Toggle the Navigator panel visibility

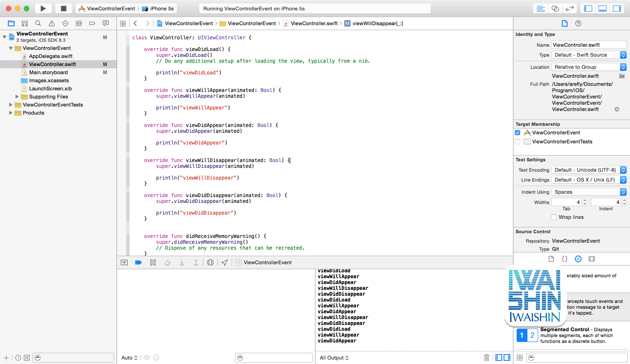coord(588,9)
